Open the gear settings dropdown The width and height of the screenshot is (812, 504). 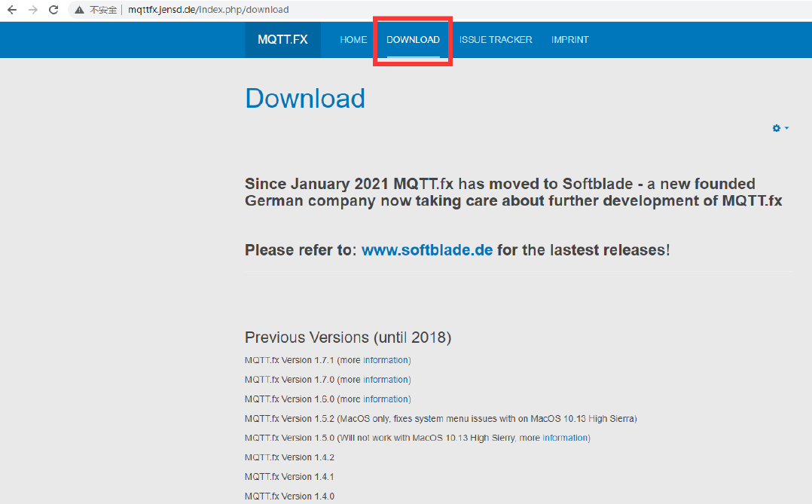(x=780, y=128)
